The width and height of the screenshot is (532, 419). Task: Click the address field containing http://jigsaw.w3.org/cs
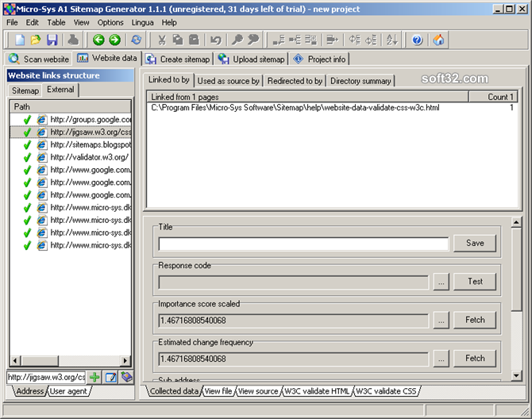46,377
